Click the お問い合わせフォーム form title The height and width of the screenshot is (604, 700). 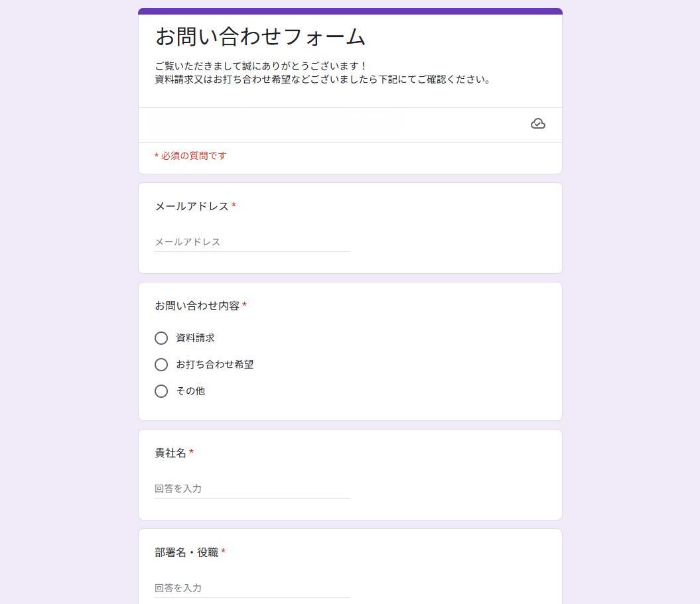pos(260,36)
